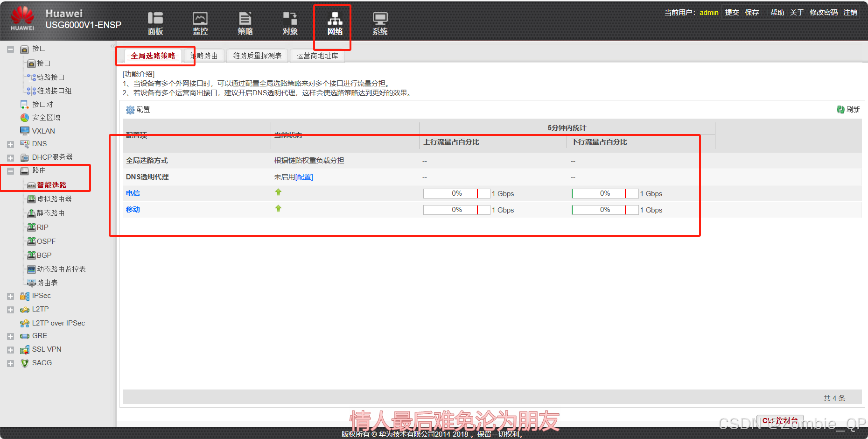Switch to the 链路质量探测表 tab

pos(257,56)
